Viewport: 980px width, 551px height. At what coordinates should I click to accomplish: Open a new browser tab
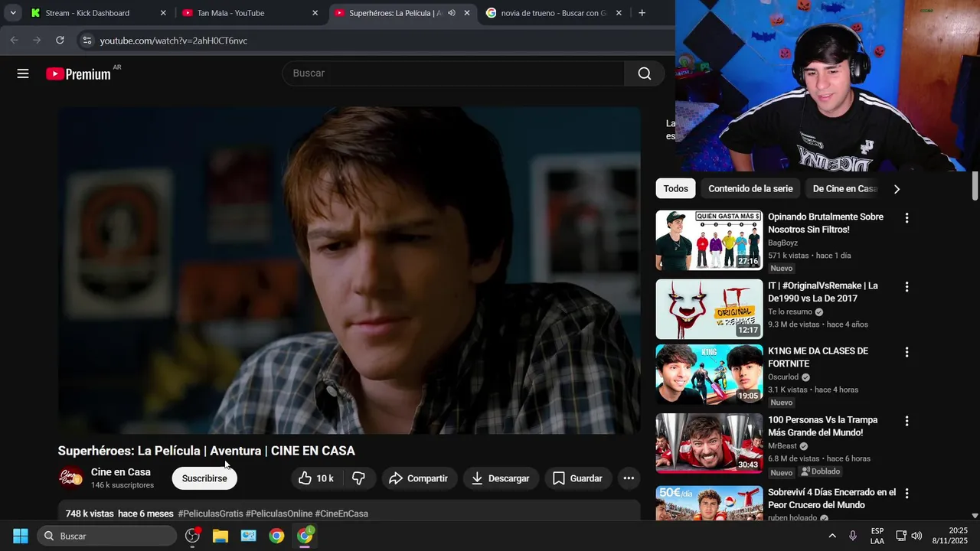pyautogui.click(x=642, y=13)
